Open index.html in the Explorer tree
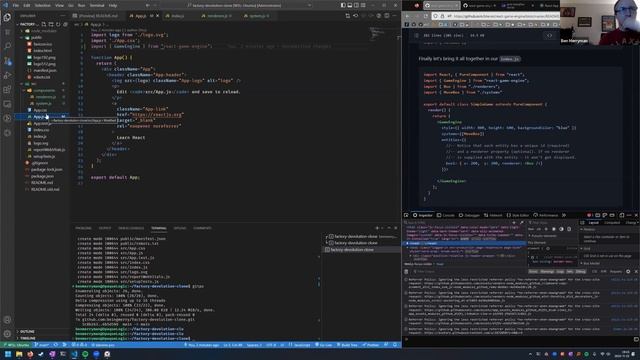Image resolution: width=640 pixels, height=360 pixels. pos(42,51)
